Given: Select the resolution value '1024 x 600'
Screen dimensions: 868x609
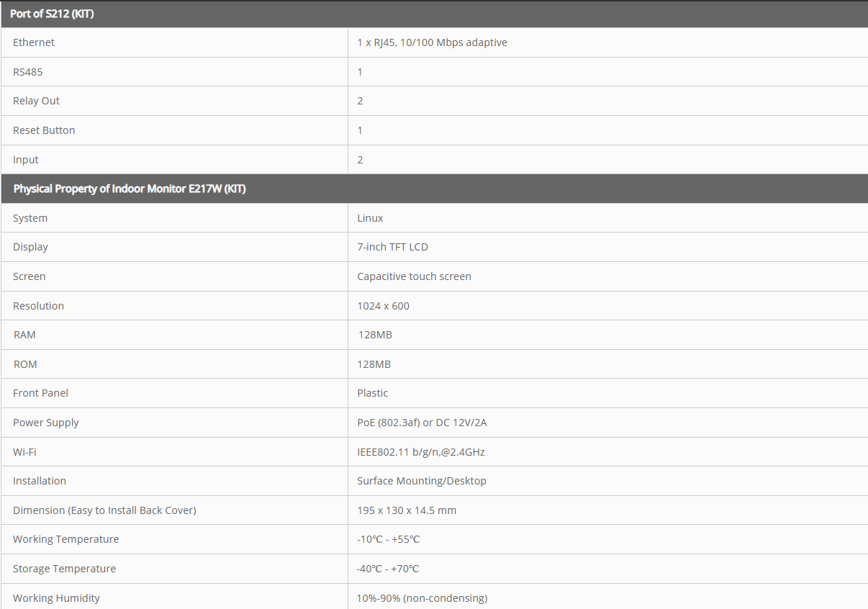Looking at the screenshot, I should click(x=383, y=306).
